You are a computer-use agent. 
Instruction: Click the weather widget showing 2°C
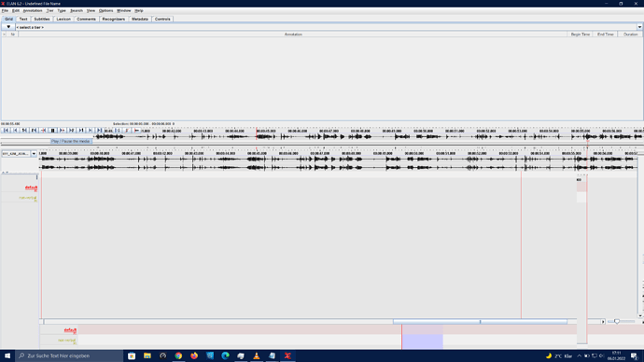(x=559, y=355)
